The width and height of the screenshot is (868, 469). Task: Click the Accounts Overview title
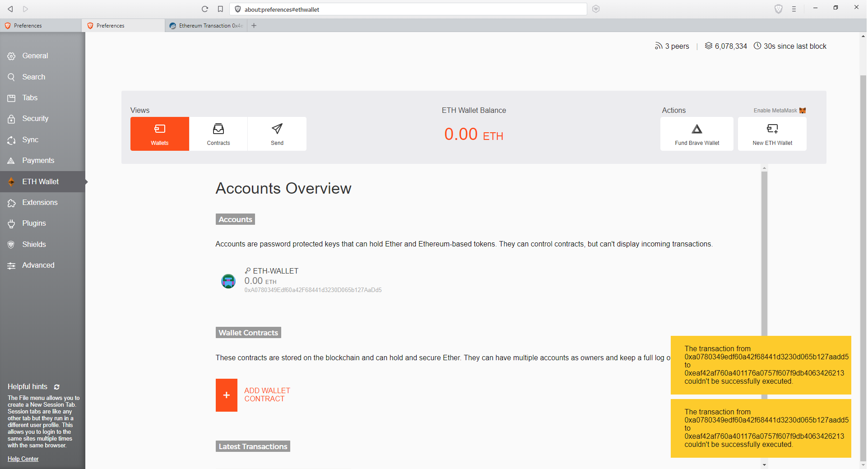283,188
